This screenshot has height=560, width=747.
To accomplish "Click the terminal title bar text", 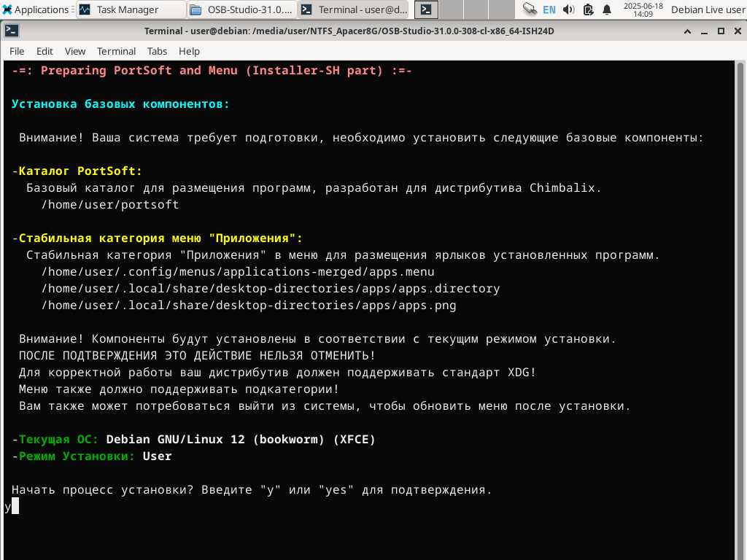I will pos(349,31).
